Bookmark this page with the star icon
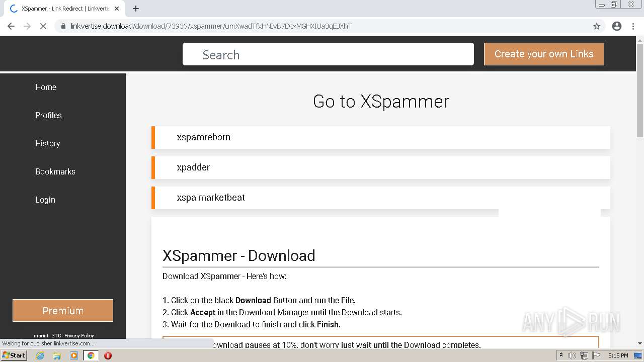 (597, 26)
